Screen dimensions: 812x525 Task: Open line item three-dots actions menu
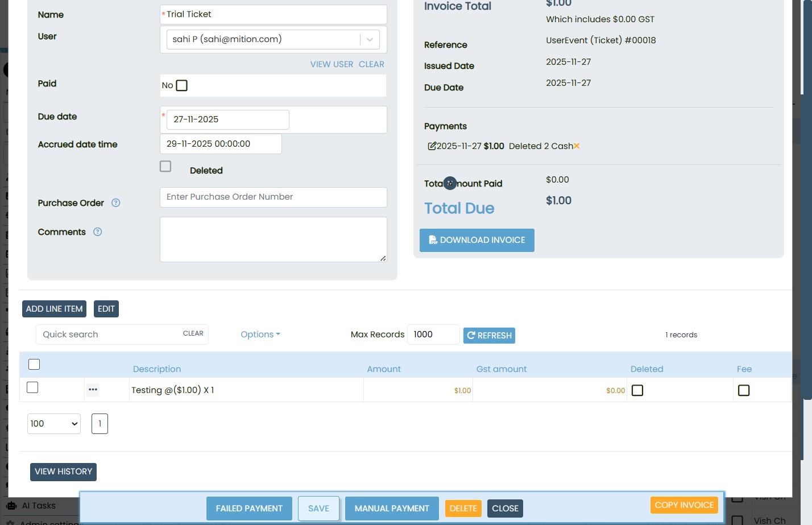point(93,390)
